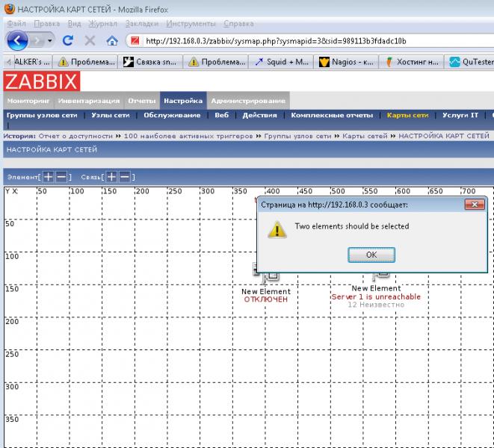Go to Группы узлов сети submenu
The image size is (494, 448).
(x=42, y=115)
